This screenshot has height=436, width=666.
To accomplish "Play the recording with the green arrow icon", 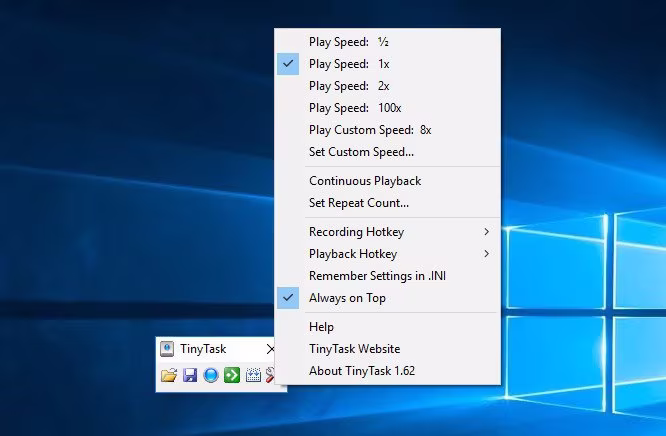I will [232, 375].
